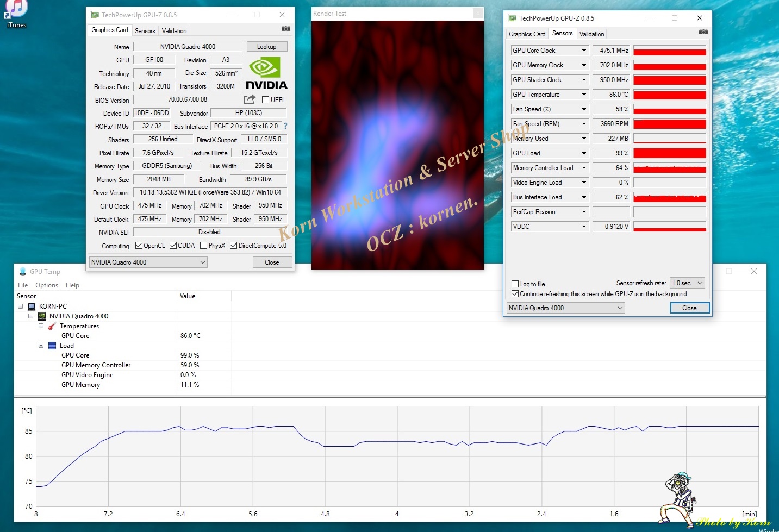Open the Fan Speed (RPM) sensor dropdown
The height and width of the screenshot is (532, 779).
click(x=584, y=124)
